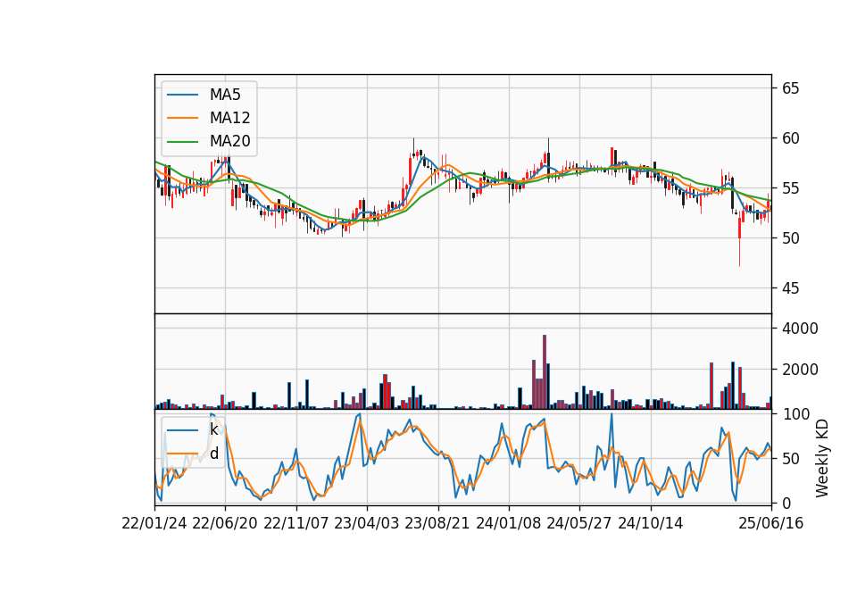Click the 24/10/14 date tick label
The width and height of the screenshot is (857, 616).
[x=651, y=524]
